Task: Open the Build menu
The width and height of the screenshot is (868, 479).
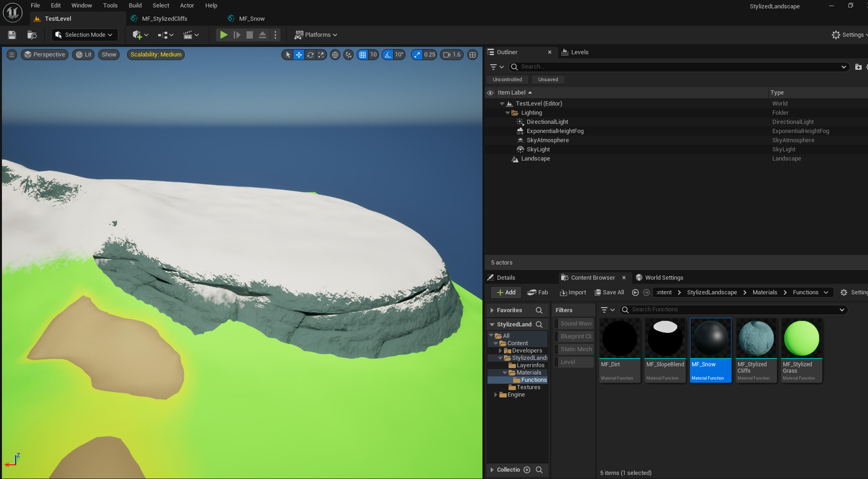Action: click(x=135, y=5)
